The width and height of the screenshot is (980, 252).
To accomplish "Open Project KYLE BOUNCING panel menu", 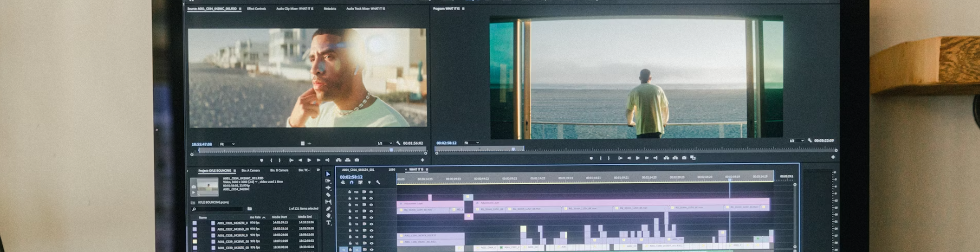I will tap(235, 170).
